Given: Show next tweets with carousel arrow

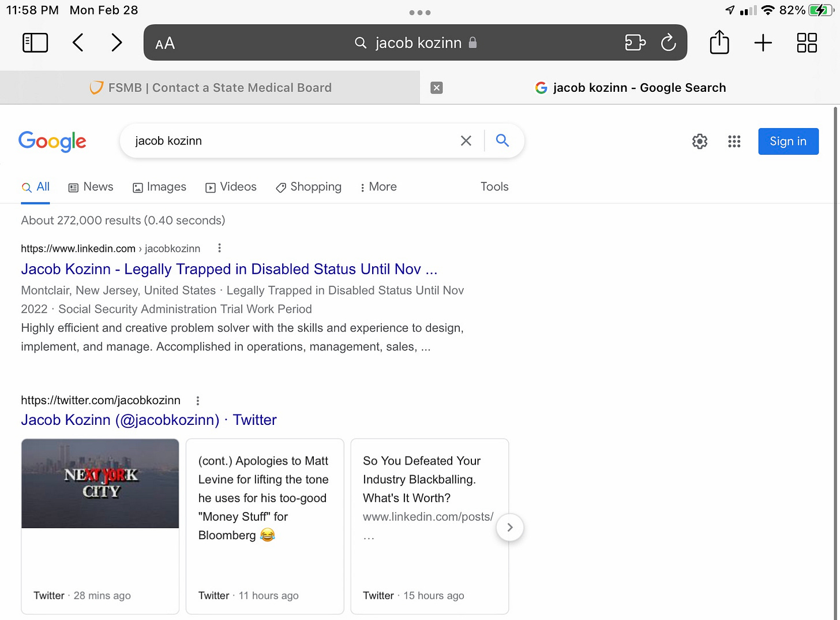Looking at the screenshot, I should [x=509, y=528].
